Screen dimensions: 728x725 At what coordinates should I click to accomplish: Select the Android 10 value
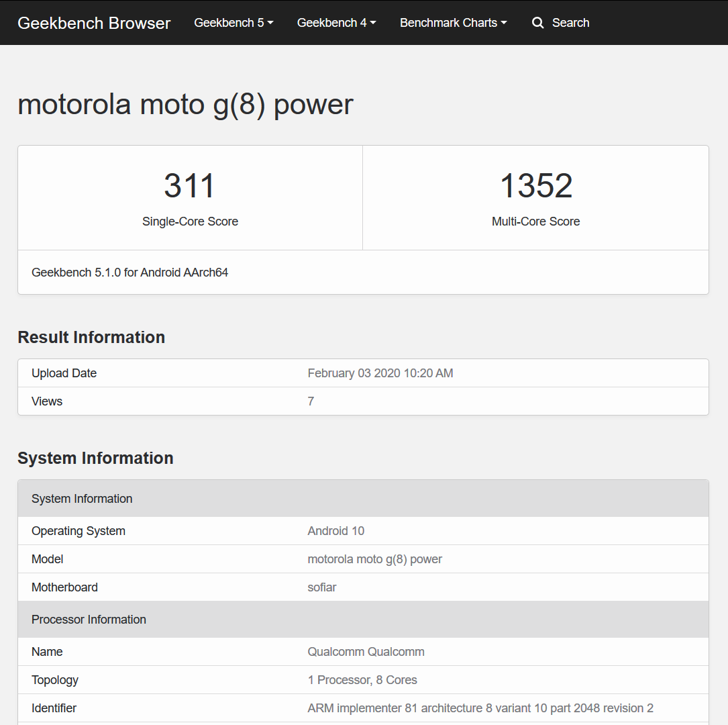click(x=336, y=531)
